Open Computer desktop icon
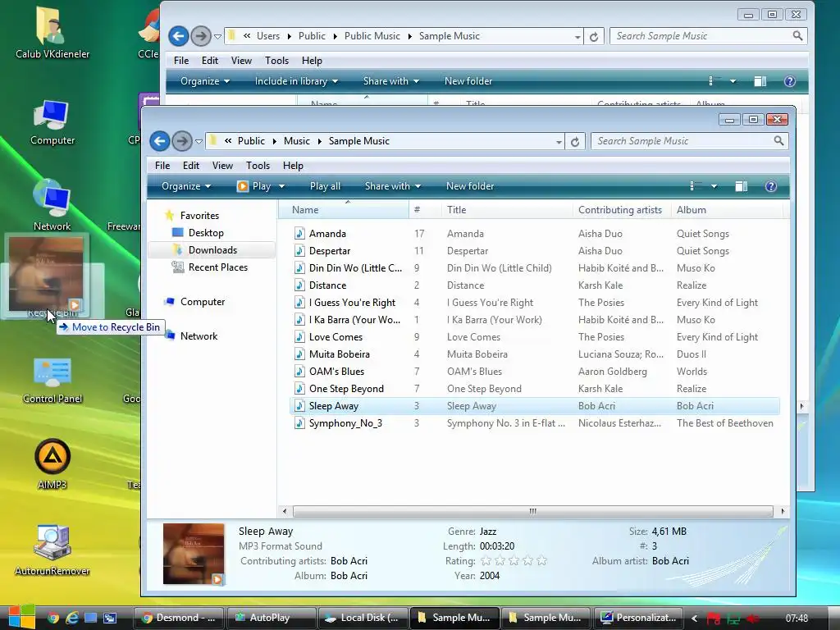This screenshot has height=630, width=840. tap(52, 122)
